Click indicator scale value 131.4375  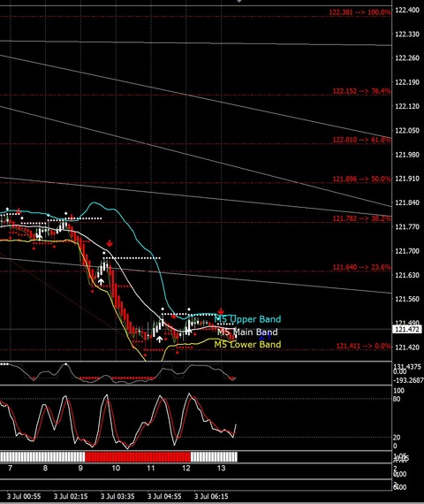(x=407, y=367)
